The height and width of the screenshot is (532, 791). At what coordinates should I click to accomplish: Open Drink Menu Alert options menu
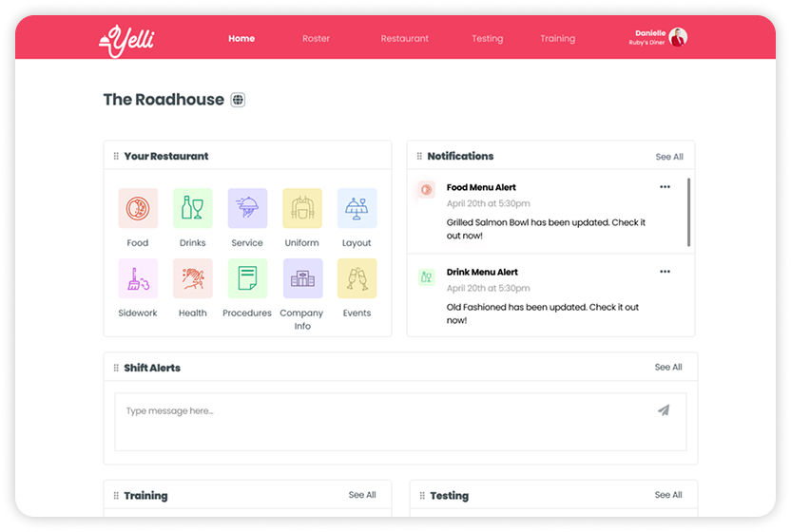tap(665, 272)
